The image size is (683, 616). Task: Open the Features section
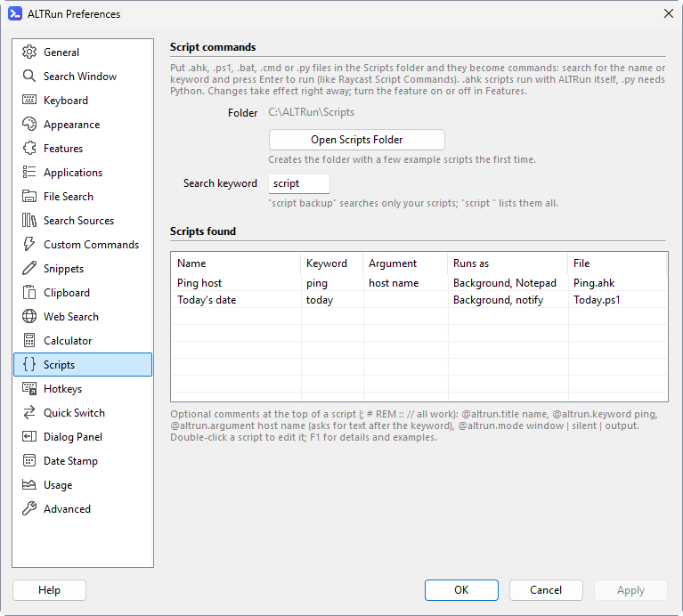point(83,148)
